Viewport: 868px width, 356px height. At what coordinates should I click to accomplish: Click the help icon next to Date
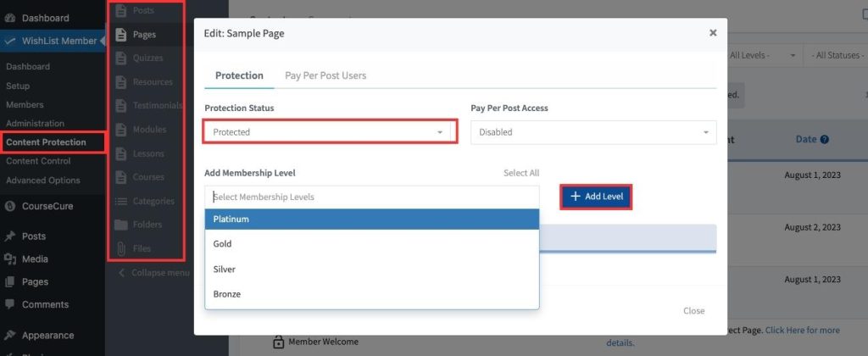[824, 140]
